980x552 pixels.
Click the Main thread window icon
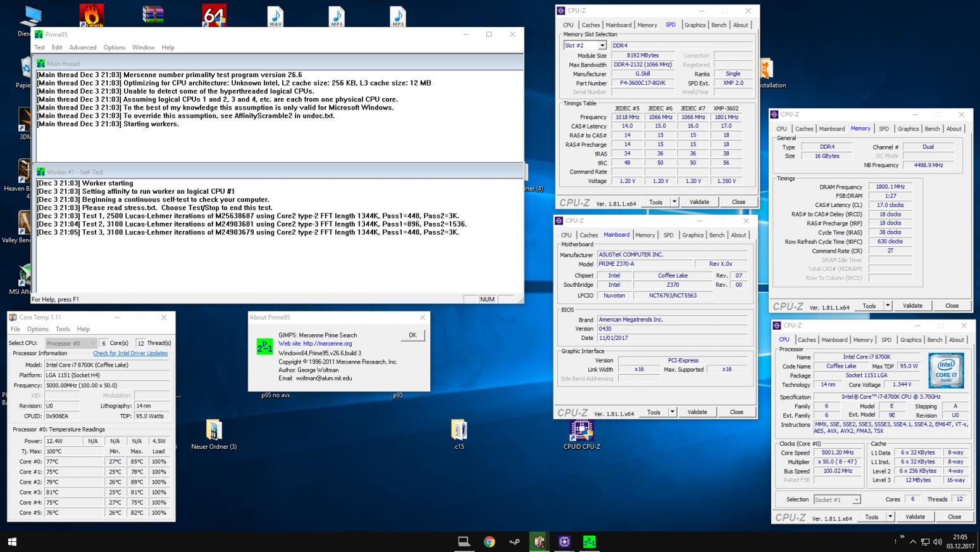click(x=40, y=63)
